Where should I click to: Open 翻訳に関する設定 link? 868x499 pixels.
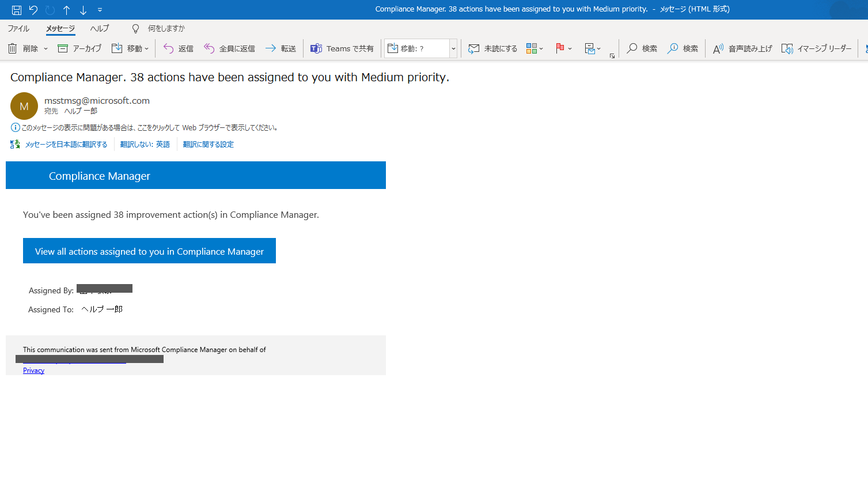click(x=209, y=145)
